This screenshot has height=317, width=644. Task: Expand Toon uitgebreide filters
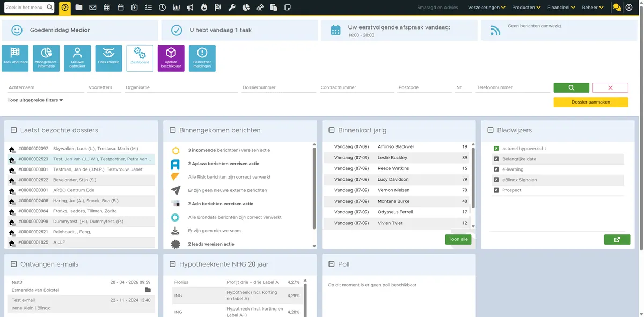pos(35,100)
